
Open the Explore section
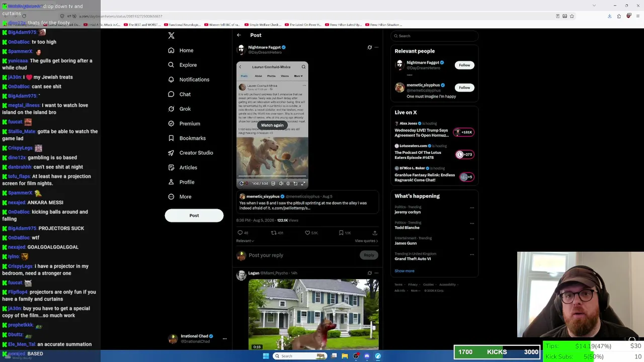coord(182,65)
